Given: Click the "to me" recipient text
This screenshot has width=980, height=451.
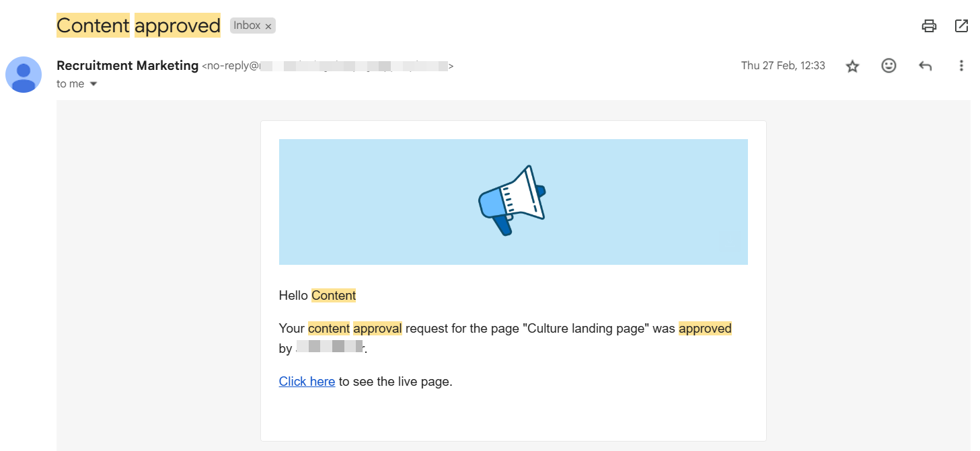Looking at the screenshot, I should pyautogui.click(x=70, y=84).
